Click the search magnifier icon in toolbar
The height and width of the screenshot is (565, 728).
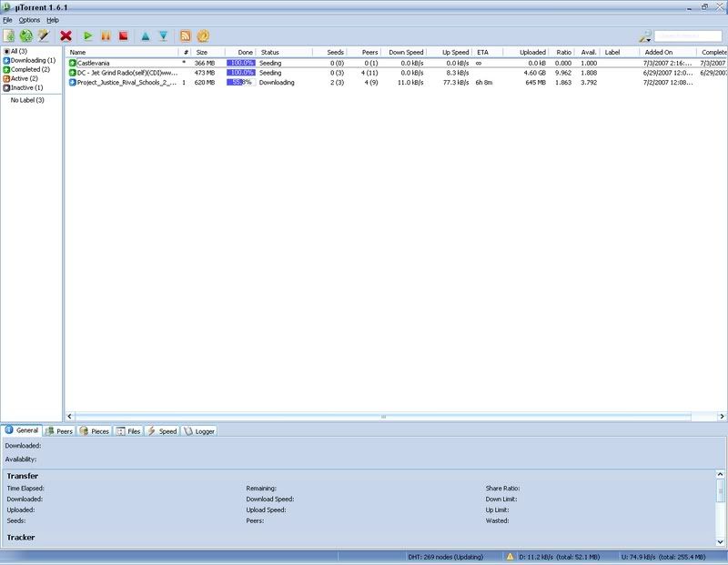coord(644,35)
